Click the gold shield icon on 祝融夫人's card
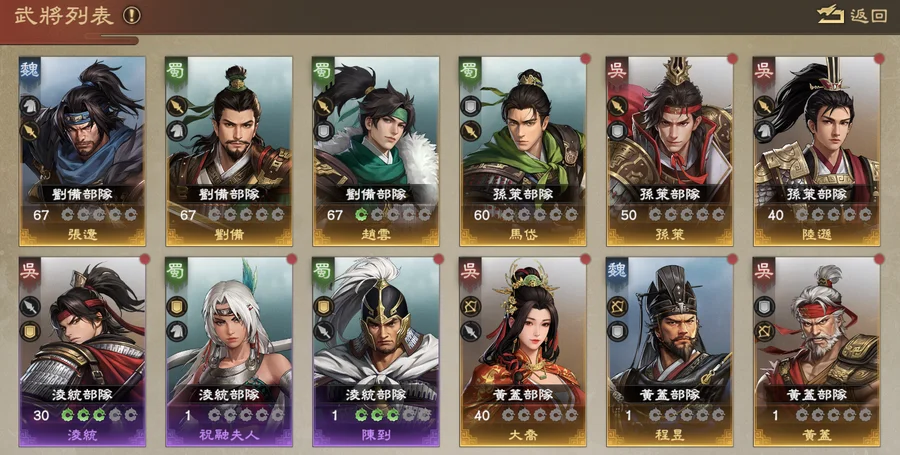Viewport: 900px width, 455px height. tap(177, 306)
